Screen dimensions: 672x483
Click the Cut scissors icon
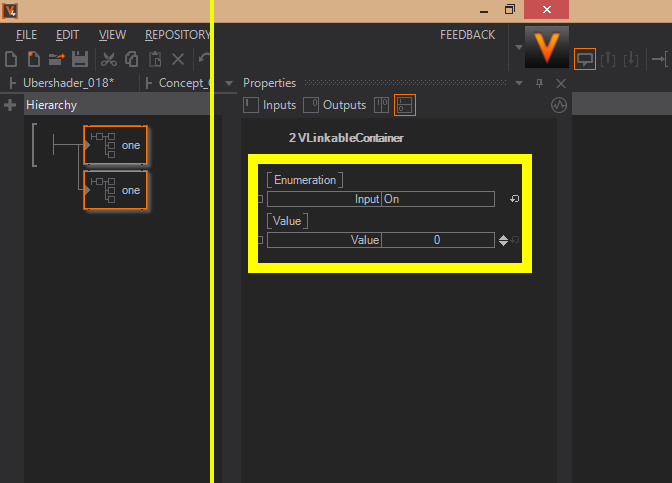click(109, 60)
